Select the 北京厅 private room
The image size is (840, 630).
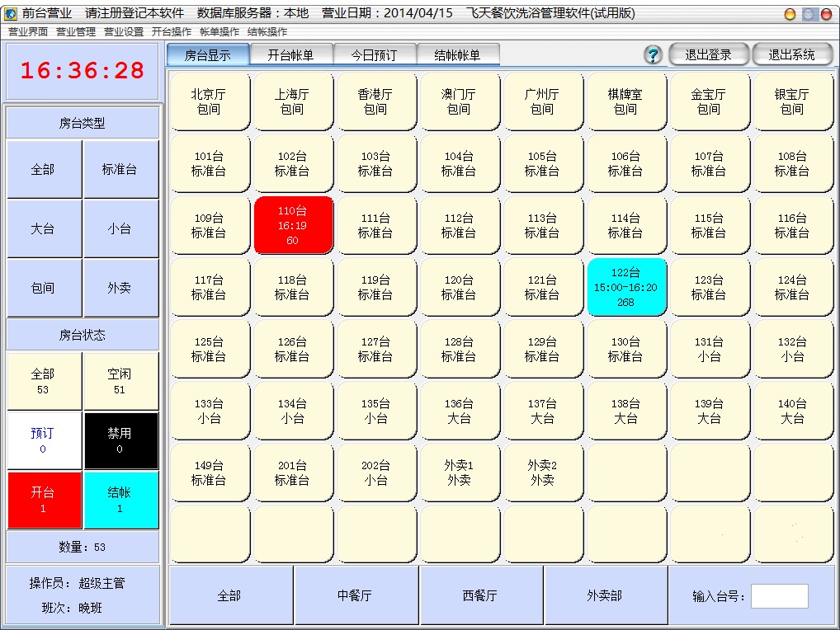click(x=209, y=101)
